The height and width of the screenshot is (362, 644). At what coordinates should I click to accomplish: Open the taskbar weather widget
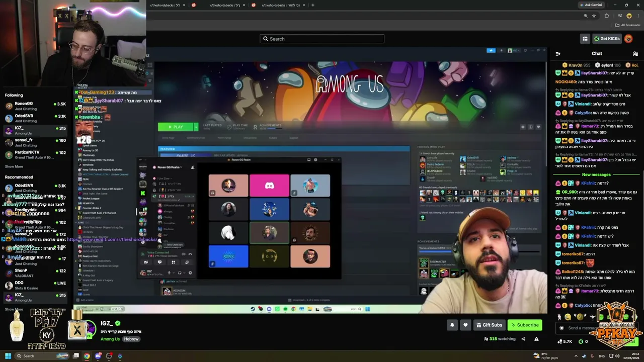[545, 356]
